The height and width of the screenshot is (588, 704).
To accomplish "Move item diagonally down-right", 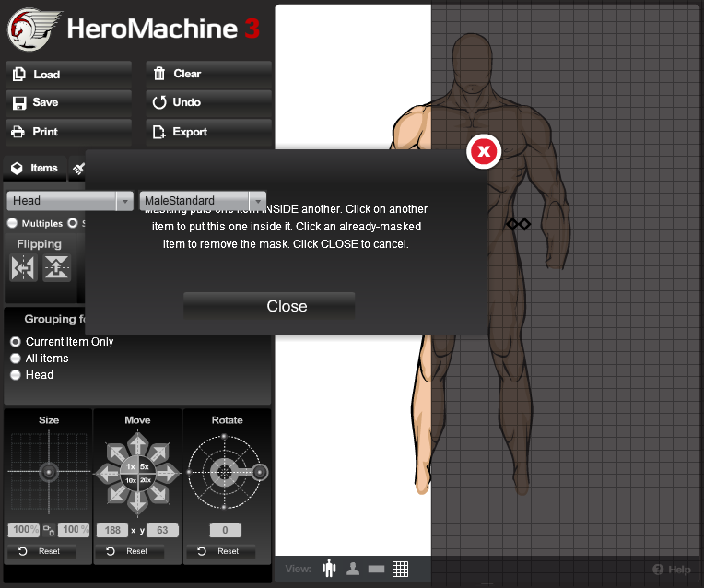I will click(158, 493).
